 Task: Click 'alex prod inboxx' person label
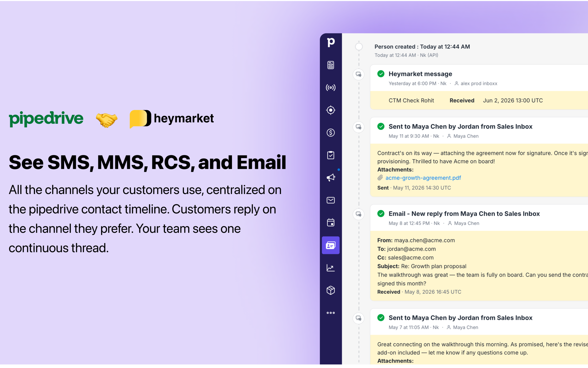click(479, 83)
